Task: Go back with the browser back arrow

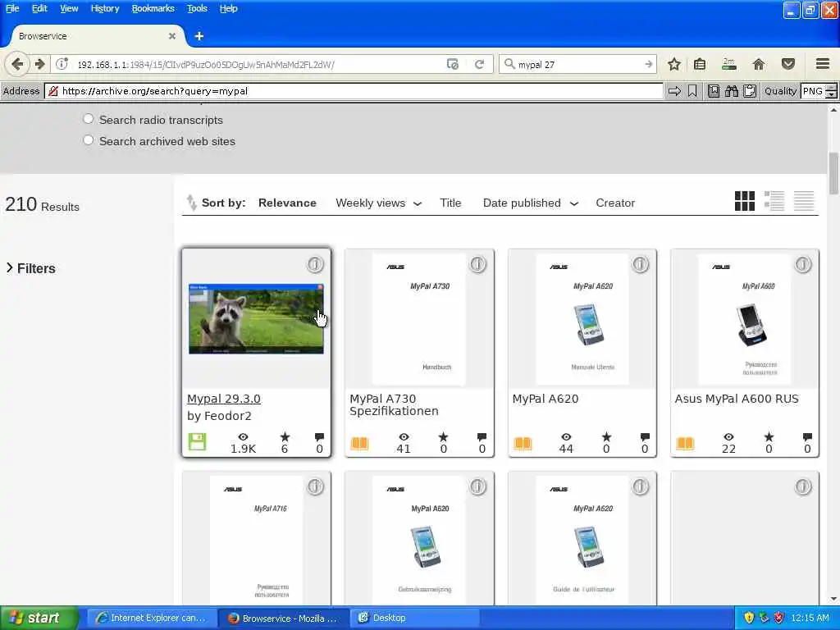Action: tap(16, 64)
